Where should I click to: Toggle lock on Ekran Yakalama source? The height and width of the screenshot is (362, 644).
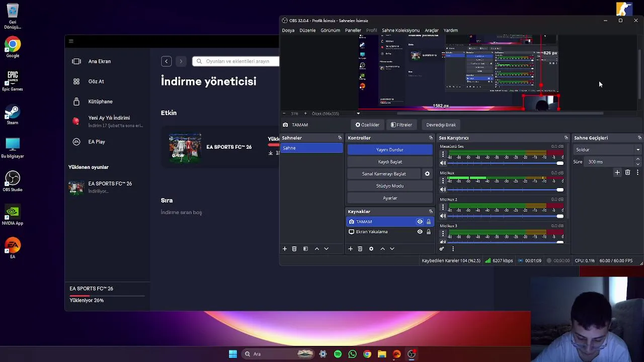429,232
